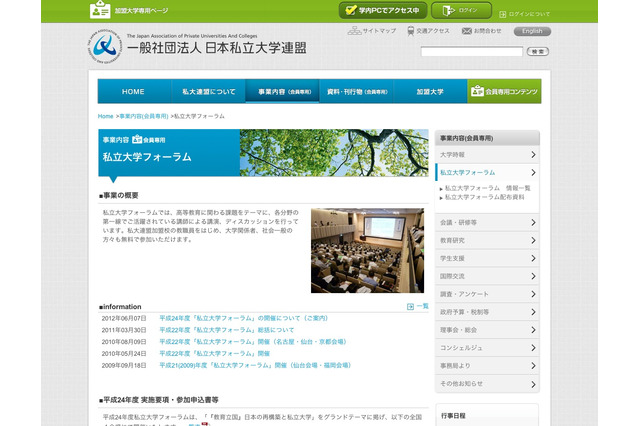Viewport: 640px width, 426px height.
Task: Click the member card icon in top bar
Action: [x=100, y=11]
